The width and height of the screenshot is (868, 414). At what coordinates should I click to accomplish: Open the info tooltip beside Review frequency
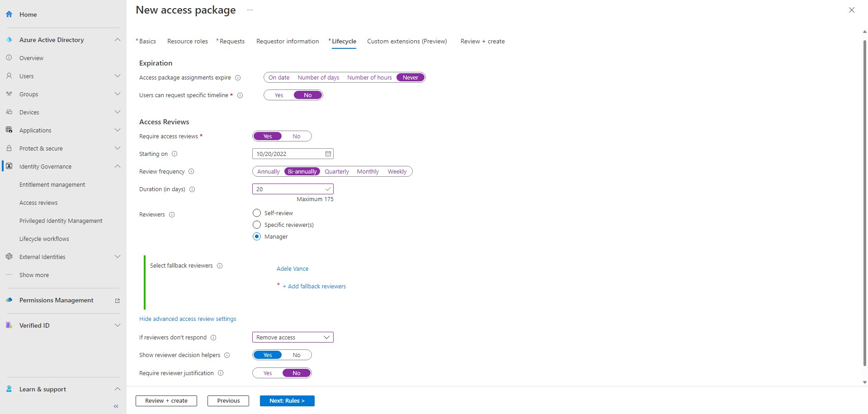pyautogui.click(x=191, y=171)
